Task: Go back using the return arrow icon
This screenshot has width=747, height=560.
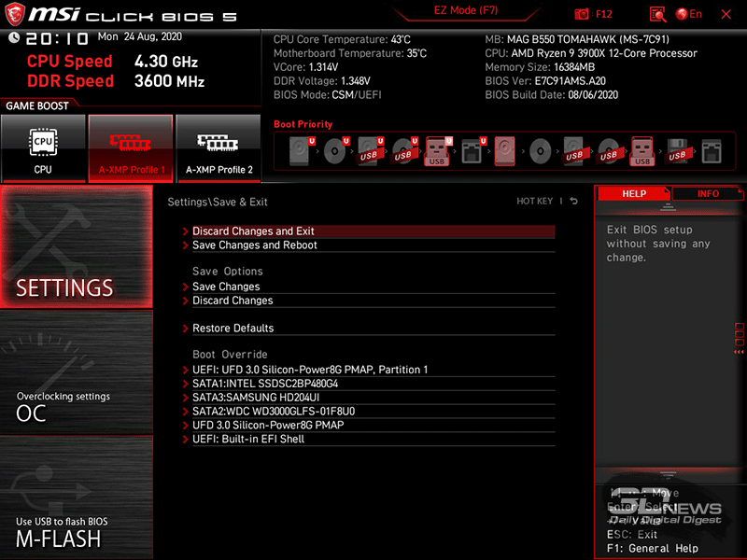Action: click(x=574, y=201)
